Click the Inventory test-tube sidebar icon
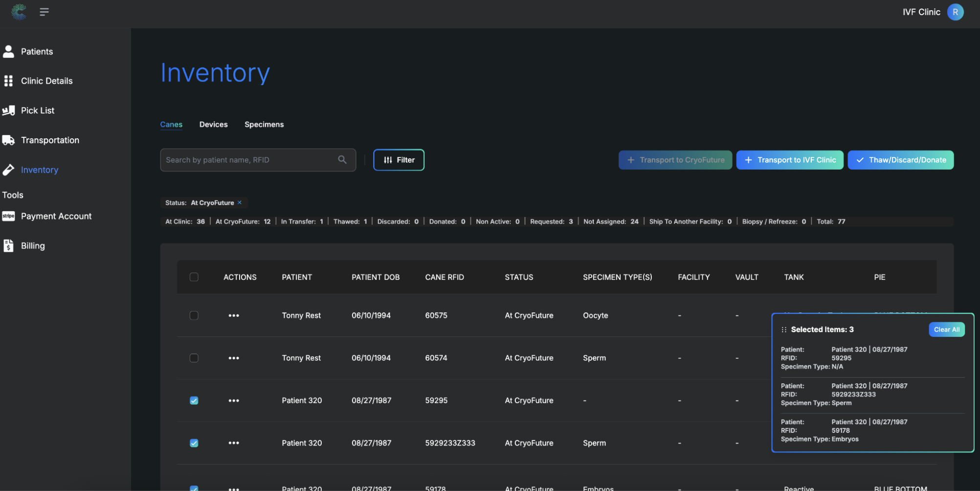 coord(8,170)
